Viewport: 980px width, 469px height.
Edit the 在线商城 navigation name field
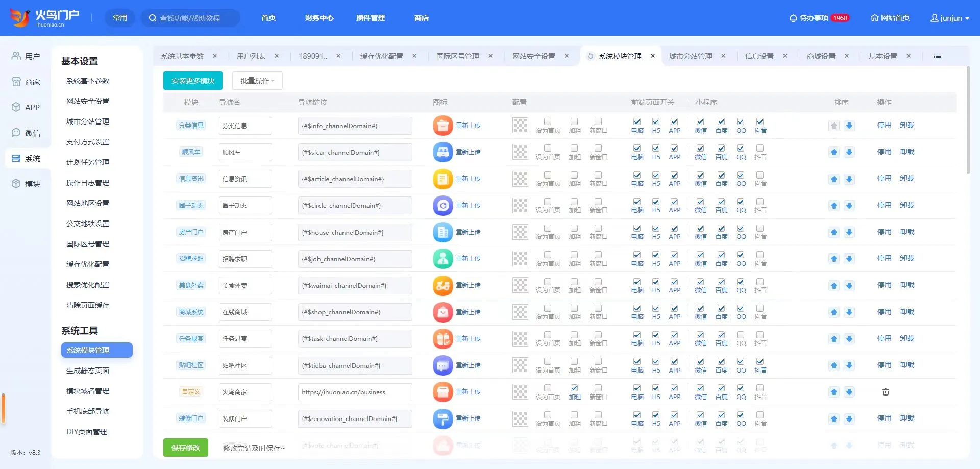tap(245, 312)
